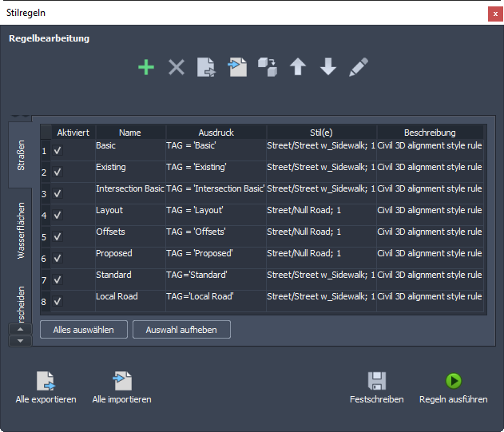Click the Alle importieren icon
This screenshot has height=432, width=504.
[x=122, y=381]
